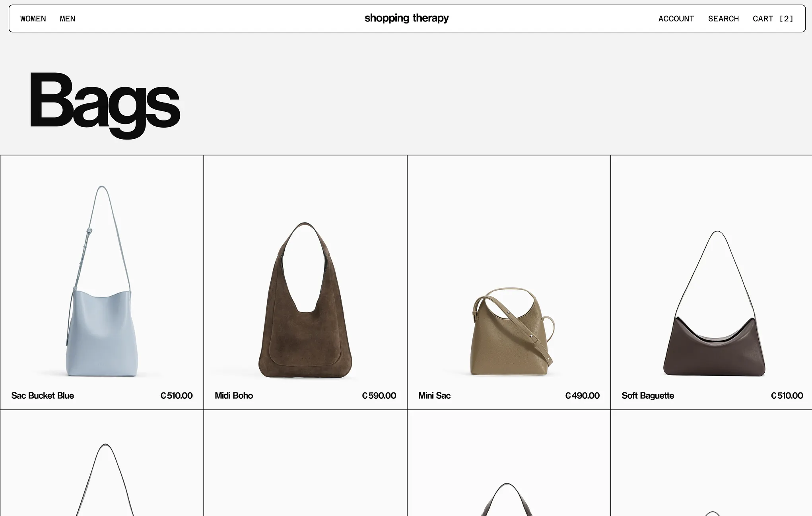Open the Sac Bucket Blue product title
The height and width of the screenshot is (516, 812).
tap(43, 396)
